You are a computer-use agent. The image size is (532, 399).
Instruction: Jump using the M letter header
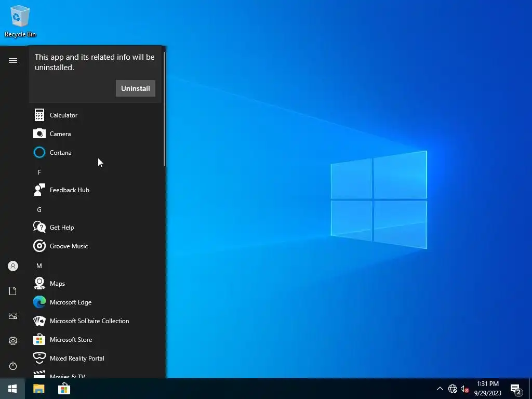coord(39,265)
